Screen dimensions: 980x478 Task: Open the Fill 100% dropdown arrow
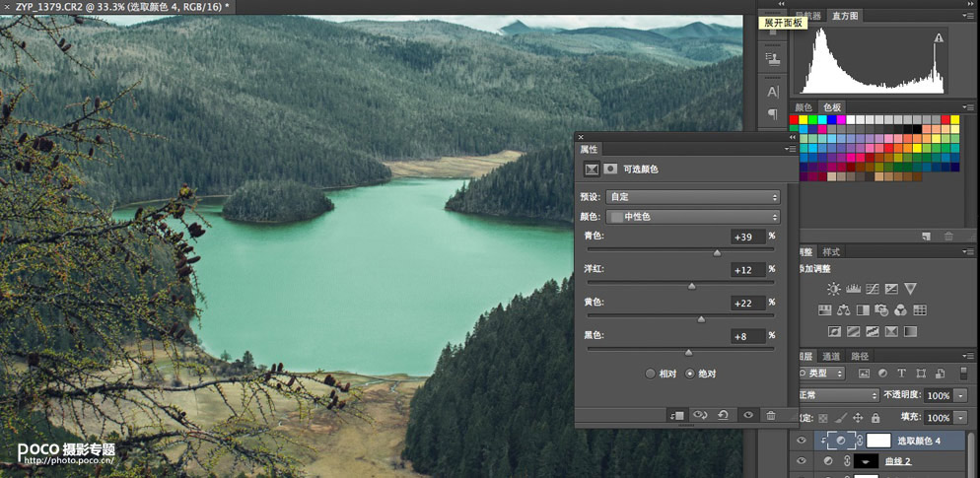click(x=960, y=418)
